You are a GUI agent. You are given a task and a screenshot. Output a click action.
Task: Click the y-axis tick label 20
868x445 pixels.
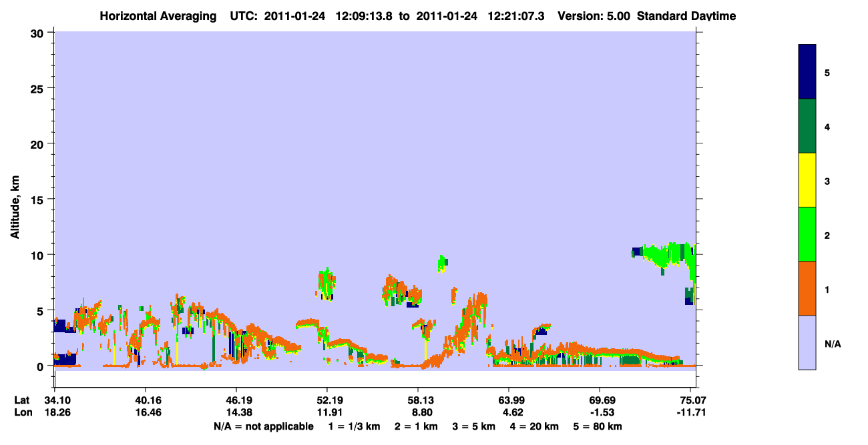point(39,143)
